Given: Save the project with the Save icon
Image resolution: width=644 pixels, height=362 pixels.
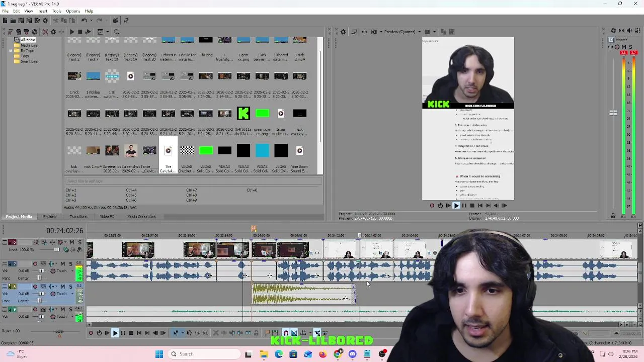Looking at the screenshot, I should click(21, 21).
